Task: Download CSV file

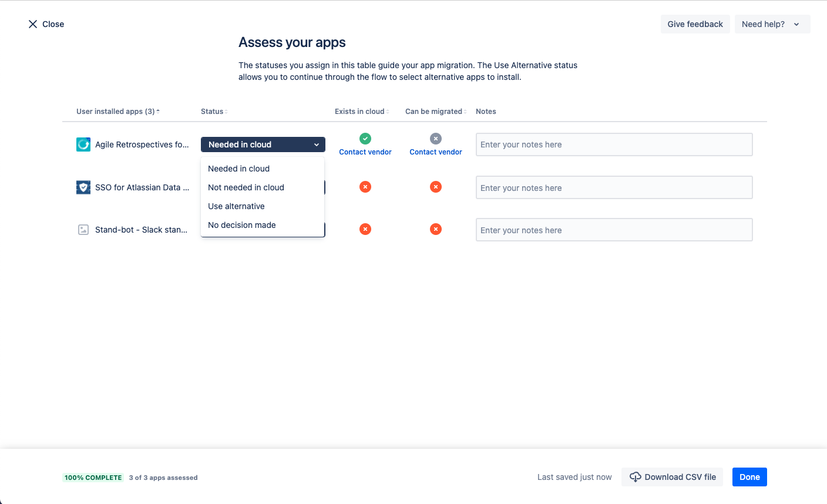Action: [673, 477]
